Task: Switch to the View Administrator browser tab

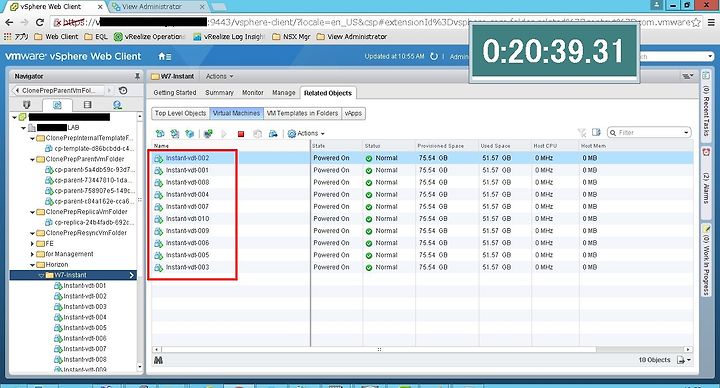Action: pos(158,7)
